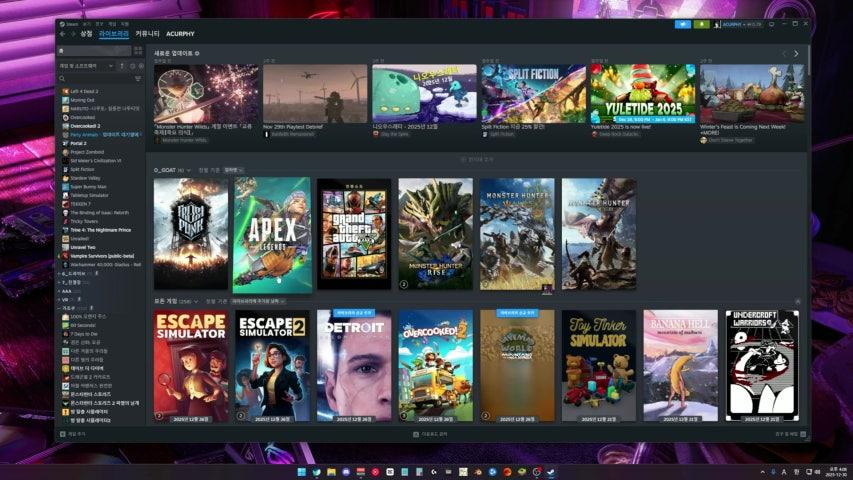Open Friends & Chat at bottom right
853x480 pixels.
tap(790, 434)
